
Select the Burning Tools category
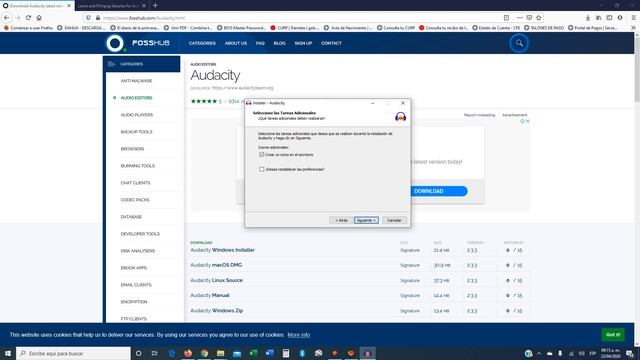138,166
